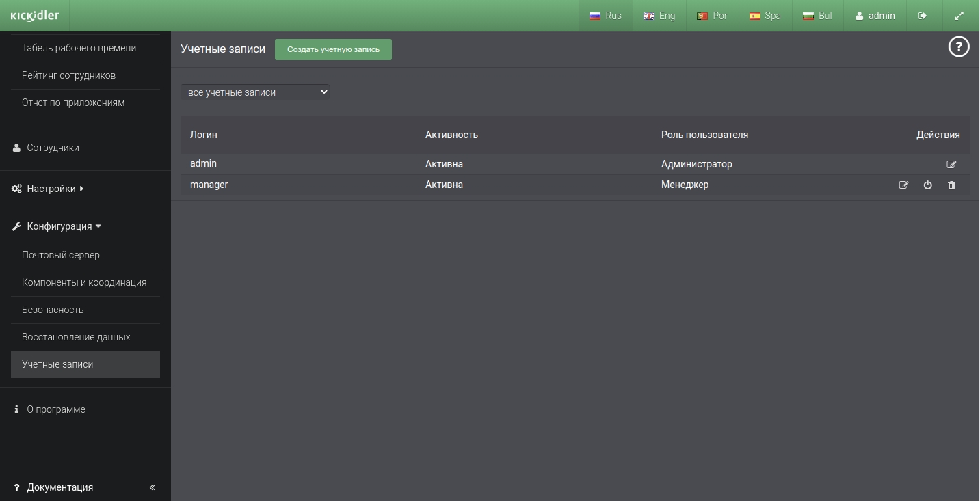Image resolution: width=980 pixels, height=501 pixels.
Task: Collapse the sidebar with double chevron
Action: pos(152,487)
